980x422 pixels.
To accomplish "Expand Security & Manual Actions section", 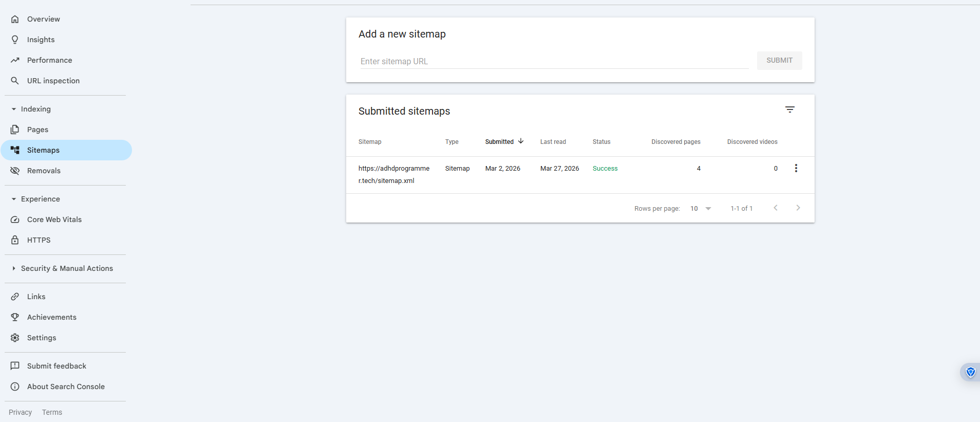I will 14,268.
